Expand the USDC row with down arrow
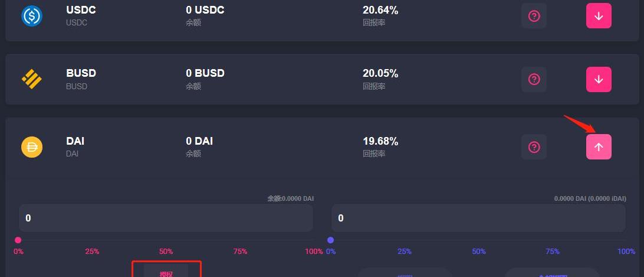Screen dimensions: 644x277 click(x=599, y=16)
